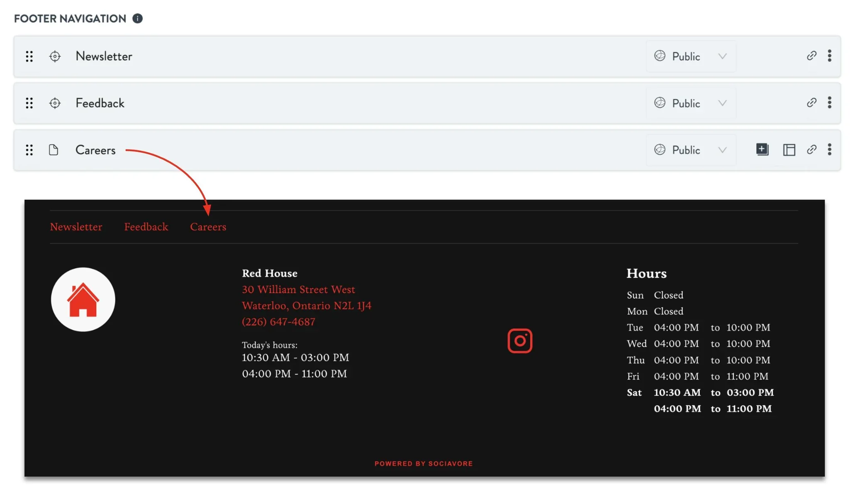850x504 pixels.
Task: Click the add section icon in Careers row
Action: tap(762, 149)
